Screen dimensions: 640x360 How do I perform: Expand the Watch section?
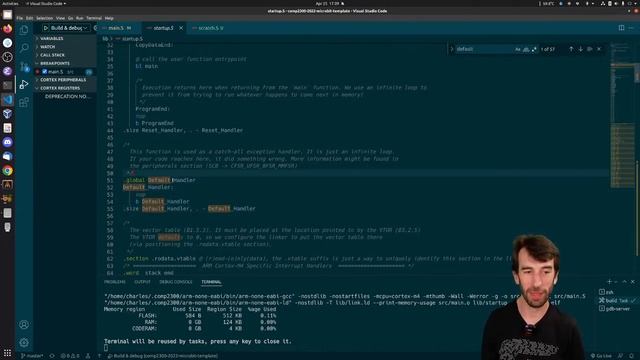[65, 47]
